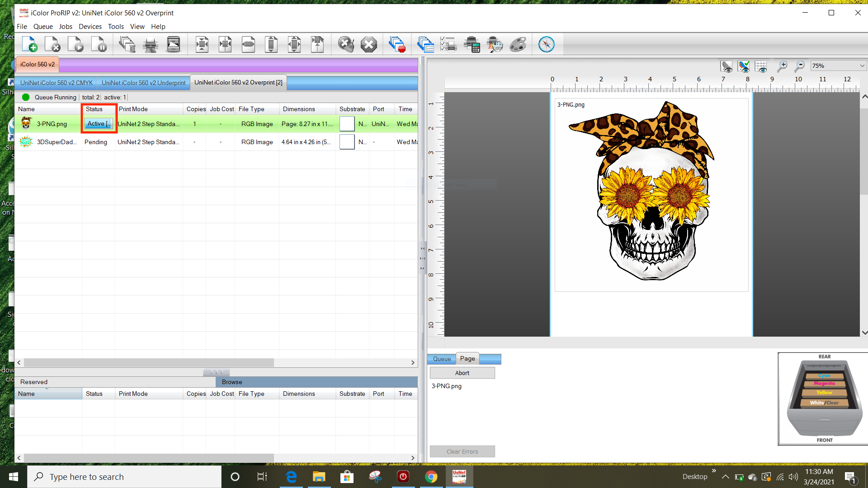868x488 pixels.
Task: Open the Help menu
Action: click(158, 27)
